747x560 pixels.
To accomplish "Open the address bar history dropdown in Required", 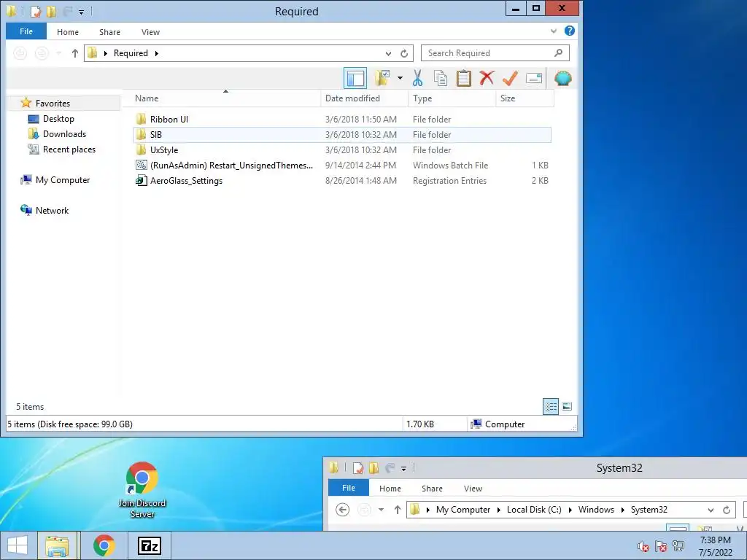I will (x=388, y=53).
